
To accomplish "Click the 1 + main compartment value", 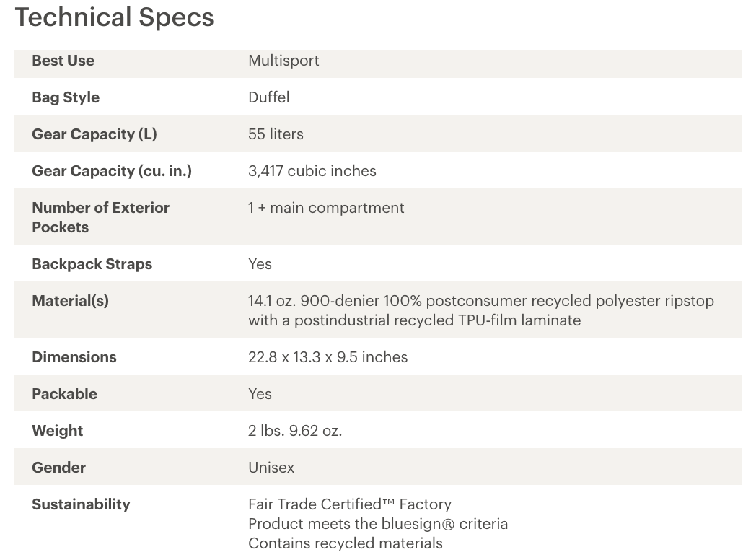I will coord(326,208).
